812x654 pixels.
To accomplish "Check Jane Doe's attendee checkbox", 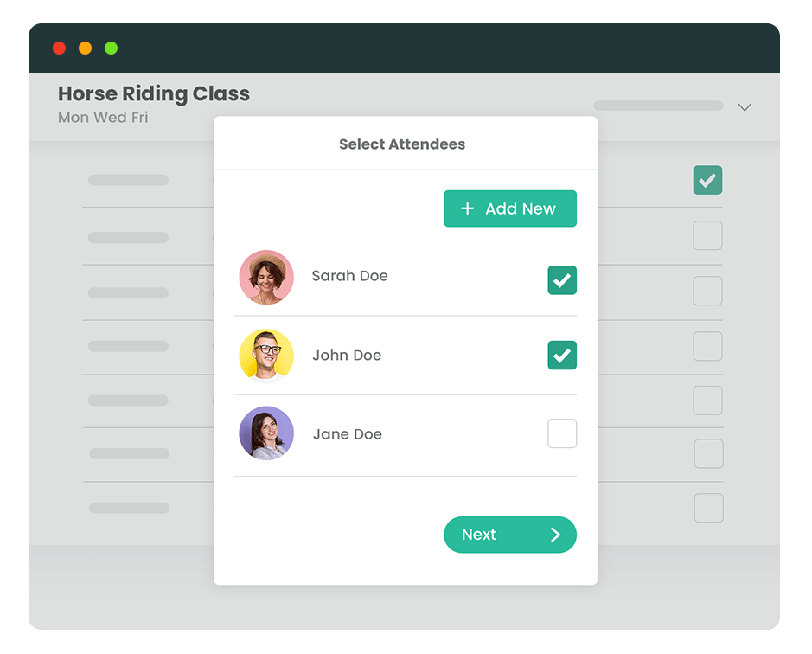I will tap(562, 433).
